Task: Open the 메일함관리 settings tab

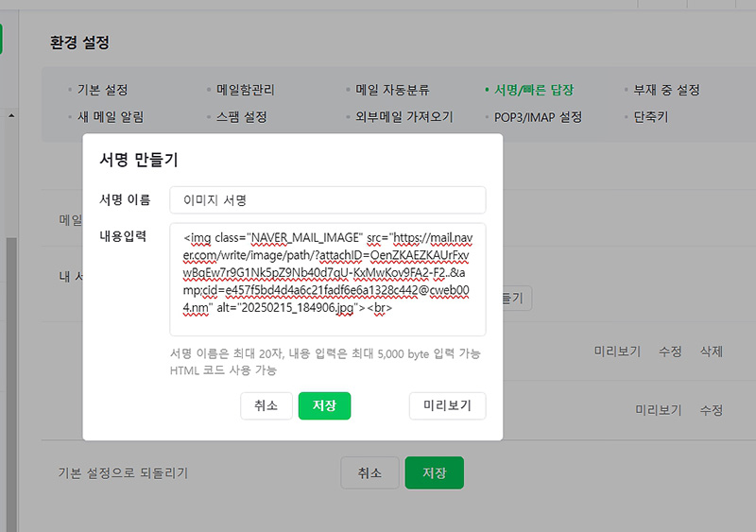Action: pyautogui.click(x=245, y=90)
